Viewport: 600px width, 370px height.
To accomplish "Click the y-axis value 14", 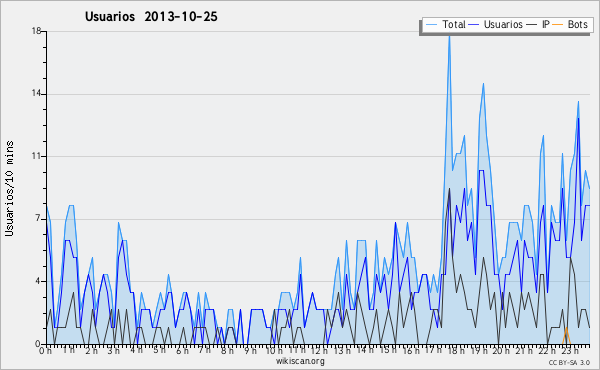I will pos(37,94).
